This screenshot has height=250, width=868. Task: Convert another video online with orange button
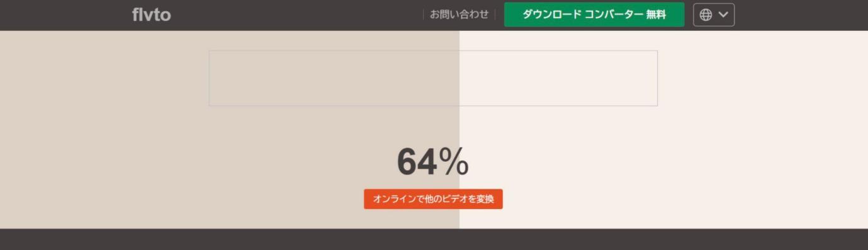click(x=433, y=199)
